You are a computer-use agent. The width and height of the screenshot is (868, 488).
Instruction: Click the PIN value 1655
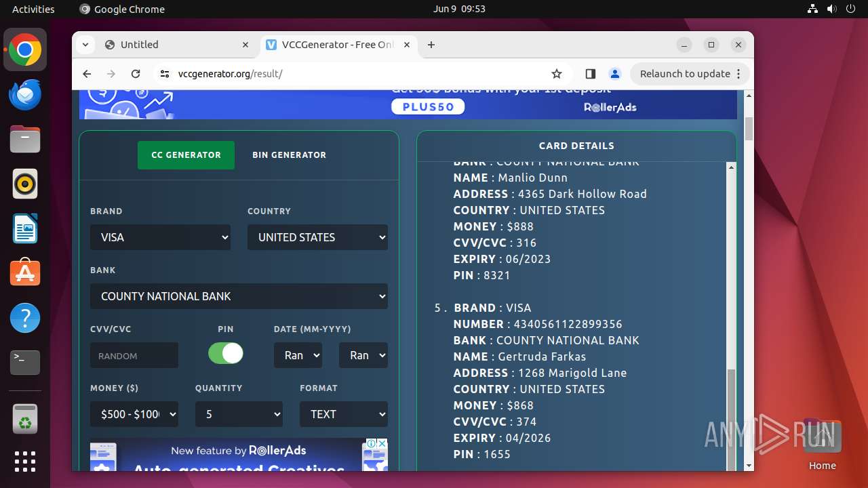[x=497, y=454]
